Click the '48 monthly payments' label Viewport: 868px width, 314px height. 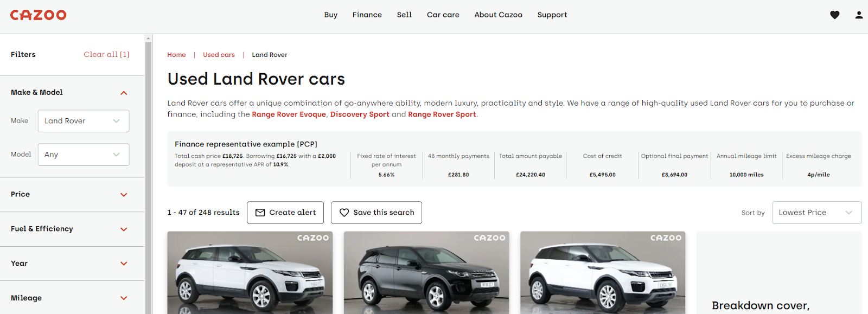click(458, 156)
